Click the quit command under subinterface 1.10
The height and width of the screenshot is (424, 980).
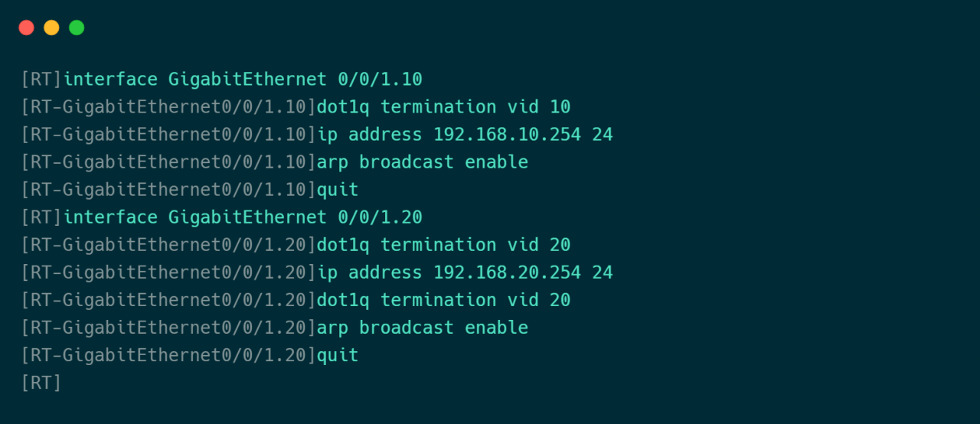tap(338, 190)
